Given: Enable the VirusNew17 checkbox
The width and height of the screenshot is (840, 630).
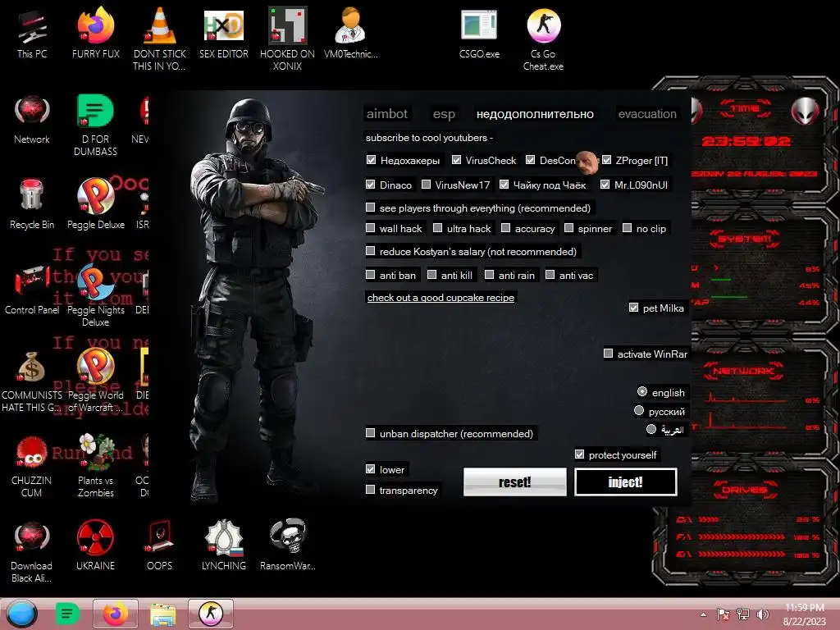Looking at the screenshot, I should pos(426,185).
